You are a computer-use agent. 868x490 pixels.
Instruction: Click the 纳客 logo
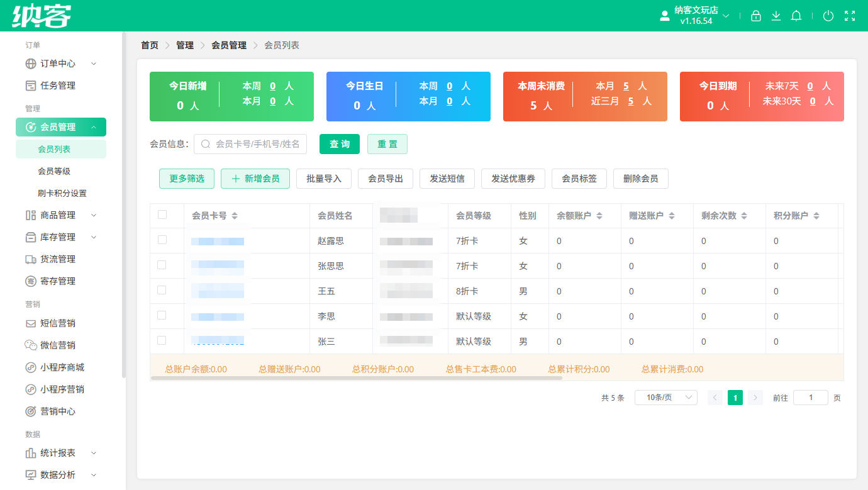pyautogui.click(x=42, y=16)
